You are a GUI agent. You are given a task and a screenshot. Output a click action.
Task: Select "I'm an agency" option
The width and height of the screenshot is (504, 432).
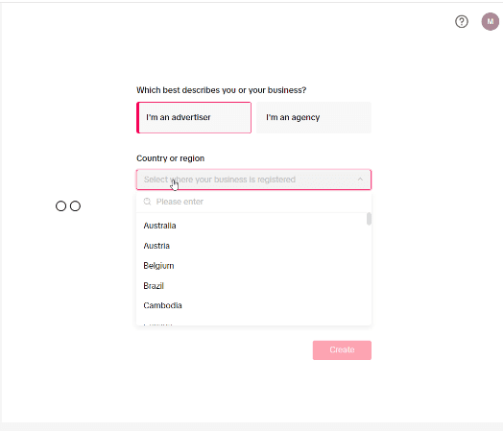click(314, 118)
